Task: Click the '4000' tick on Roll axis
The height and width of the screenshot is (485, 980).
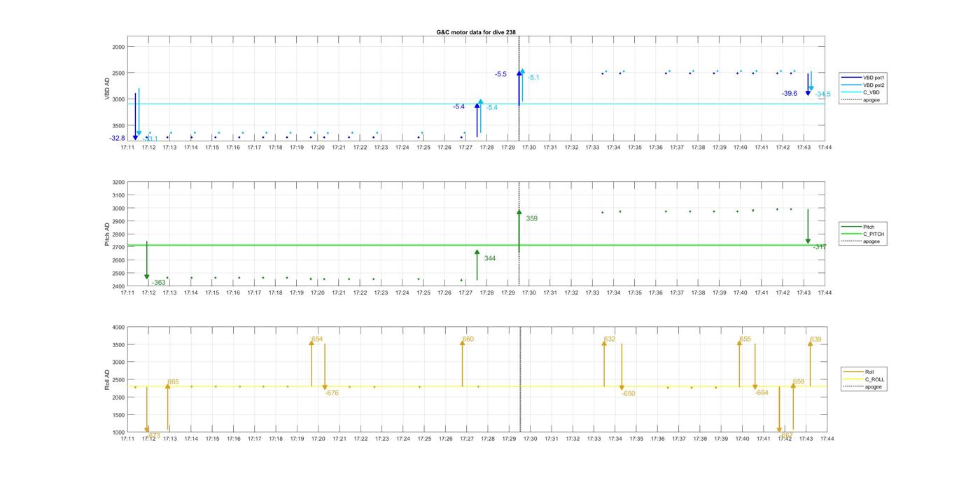Action: (118, 328)
